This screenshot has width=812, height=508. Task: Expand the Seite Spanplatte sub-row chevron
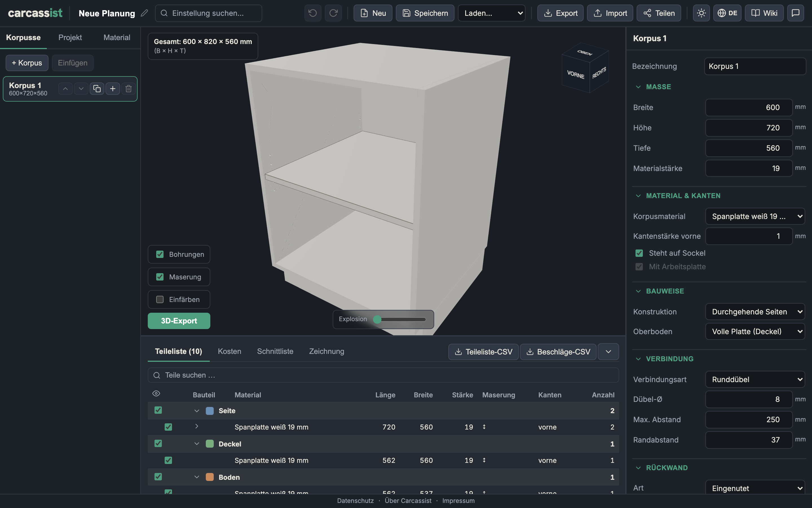click(x=197, y=426)
